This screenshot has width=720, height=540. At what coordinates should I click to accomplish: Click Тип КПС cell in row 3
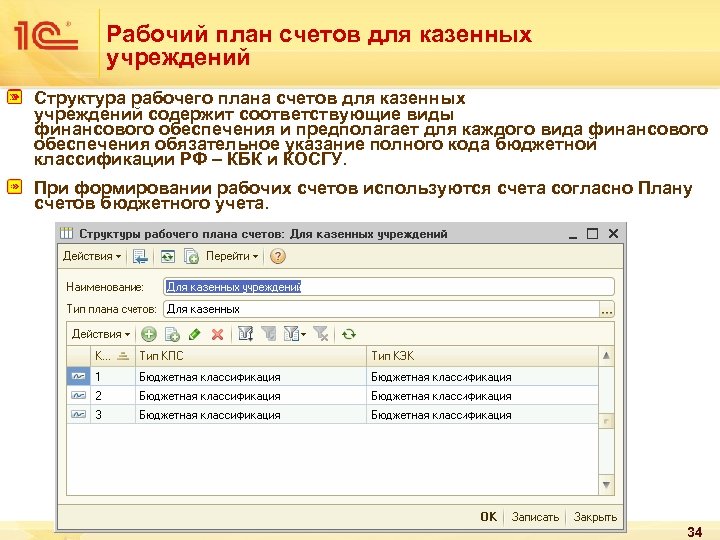pos(251,414)
